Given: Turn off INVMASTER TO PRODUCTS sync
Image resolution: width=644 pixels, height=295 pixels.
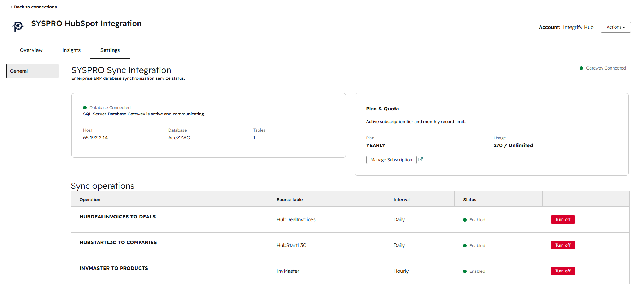Looking at the screenshot, I should (563, 271).
